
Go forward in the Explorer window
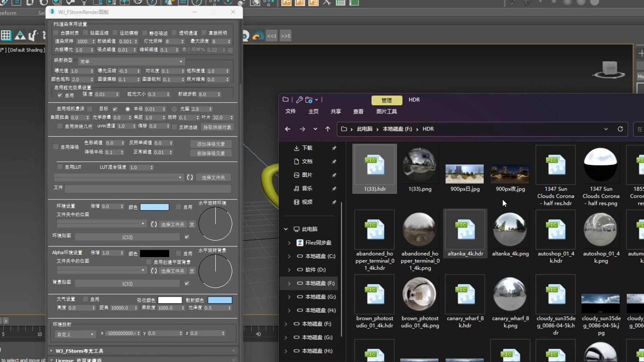tap(302, 129)
